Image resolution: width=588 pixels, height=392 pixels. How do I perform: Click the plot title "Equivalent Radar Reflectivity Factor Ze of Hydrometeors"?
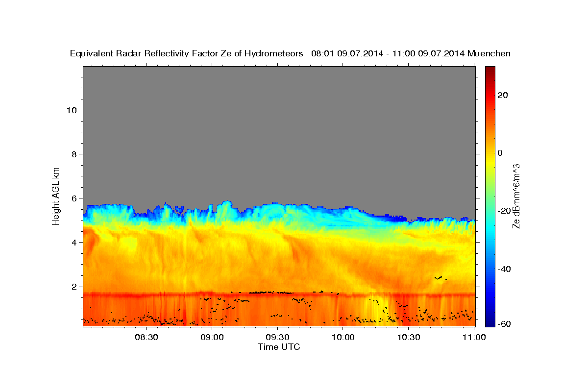click(187, 53)
